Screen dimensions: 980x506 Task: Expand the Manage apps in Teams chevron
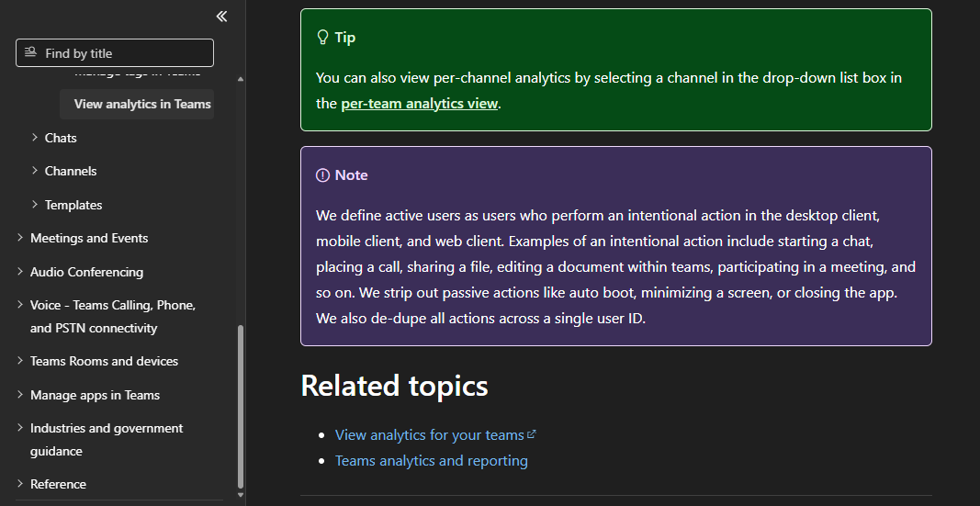pos(20,394)
